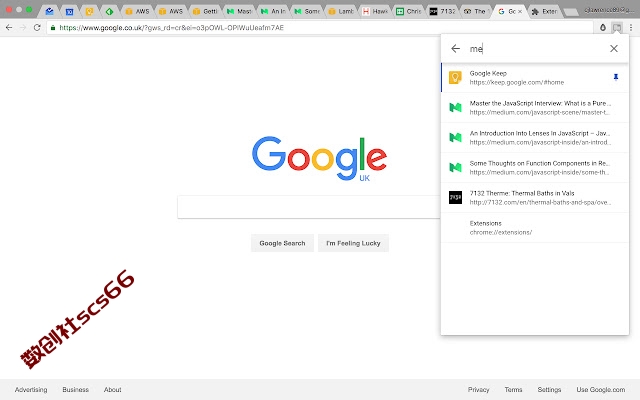
Task: Click the Google Keep lightbulb icon in results
Action: [x=455, y=78]
